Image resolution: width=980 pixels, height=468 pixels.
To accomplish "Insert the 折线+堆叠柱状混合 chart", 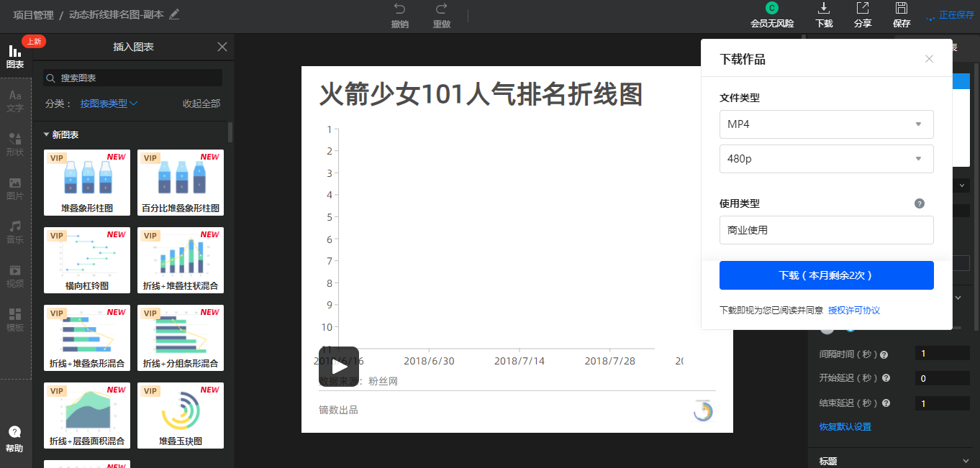I will (181, 260).
